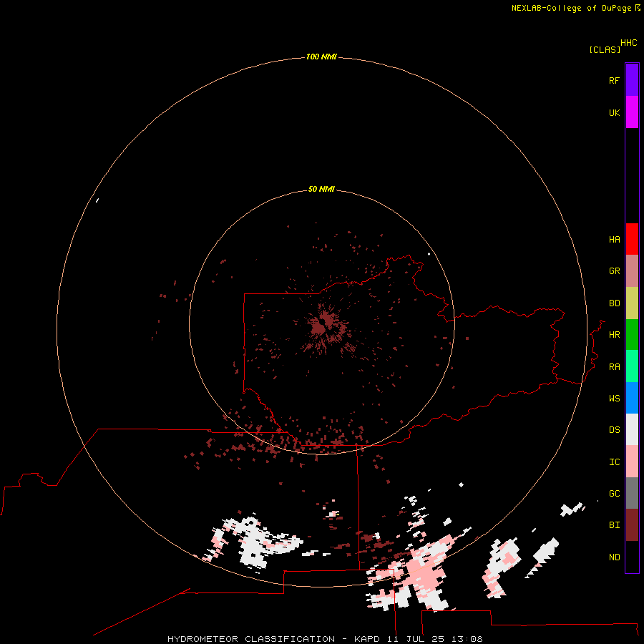This screenshot has width=644, height=644.
Task: Pick the RA rain color swatch
Action: click(632, 366)
